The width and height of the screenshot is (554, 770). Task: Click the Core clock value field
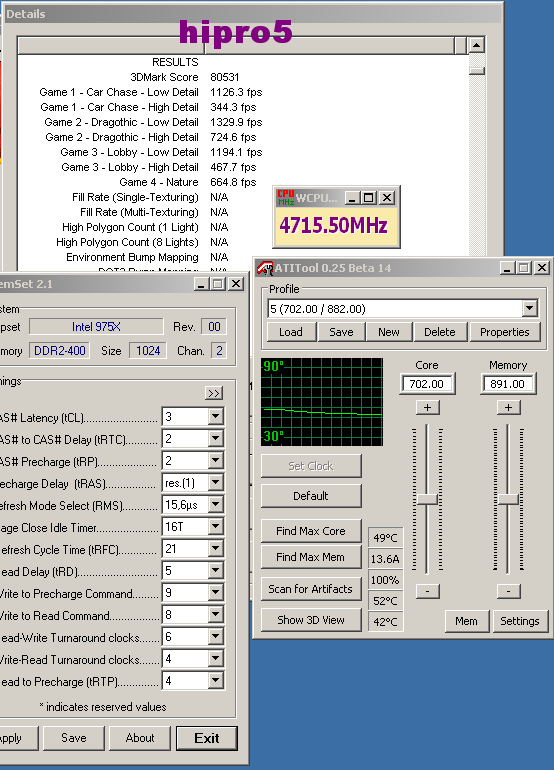[427, 384]
